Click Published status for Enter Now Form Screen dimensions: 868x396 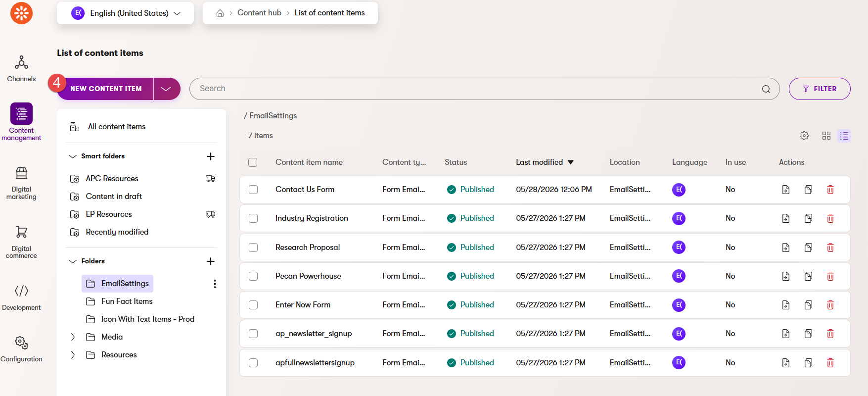point(470,305)
